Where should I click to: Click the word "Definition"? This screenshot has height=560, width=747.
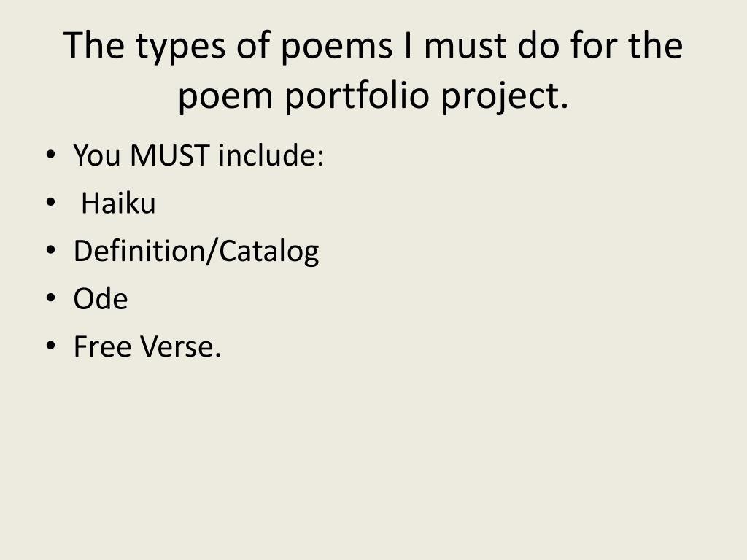(x=139, y=251)
